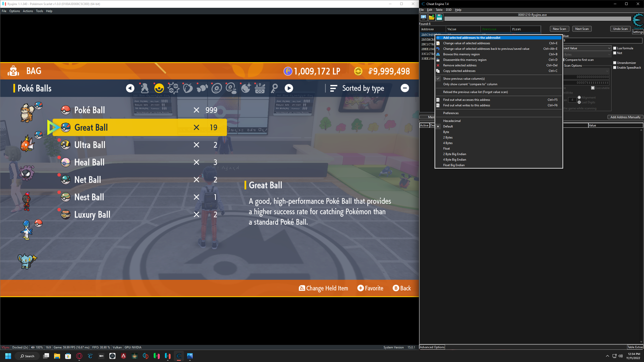Select the TM materials pocket icon

(231, 88)
